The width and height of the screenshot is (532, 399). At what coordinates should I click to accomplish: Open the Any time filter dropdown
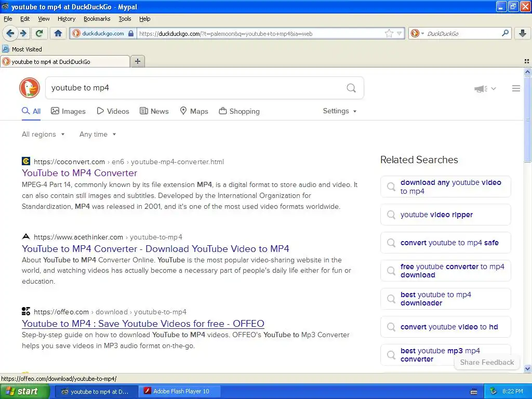(x=98, y=135)
